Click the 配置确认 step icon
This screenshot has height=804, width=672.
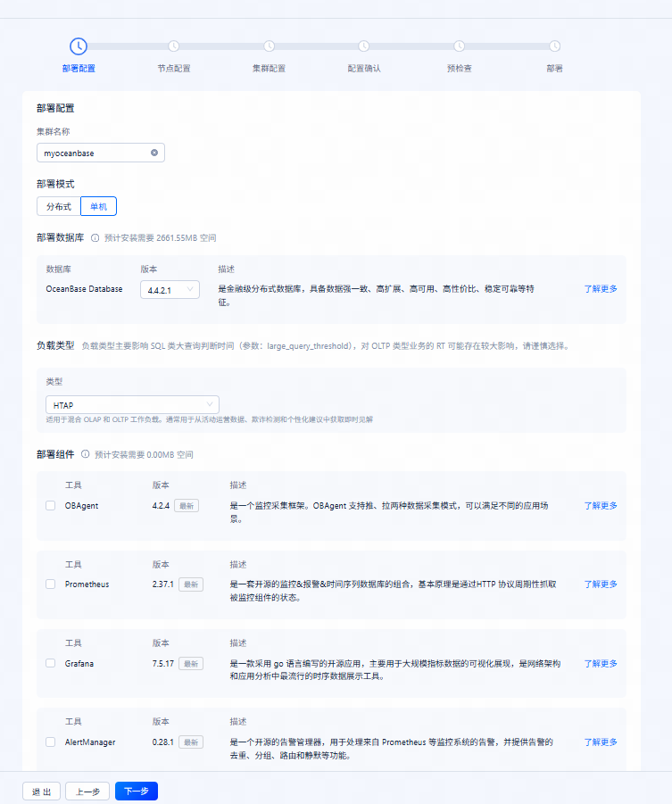click(364, 46)
